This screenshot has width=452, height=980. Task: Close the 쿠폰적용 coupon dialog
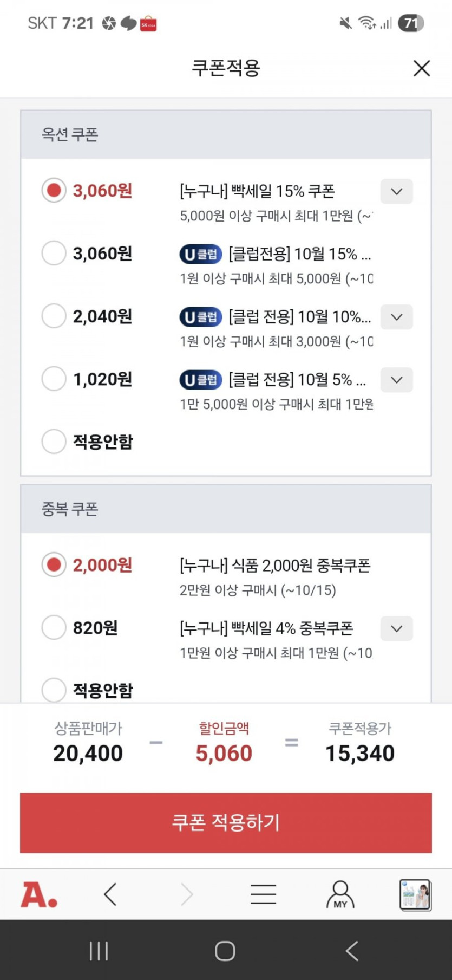coord(421,68)
